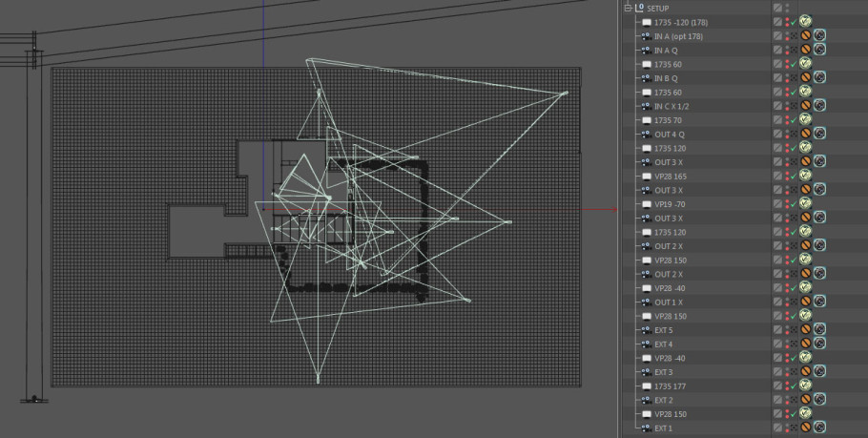
Task: Select the "1735 177" light name
Action: coord(670,386)
